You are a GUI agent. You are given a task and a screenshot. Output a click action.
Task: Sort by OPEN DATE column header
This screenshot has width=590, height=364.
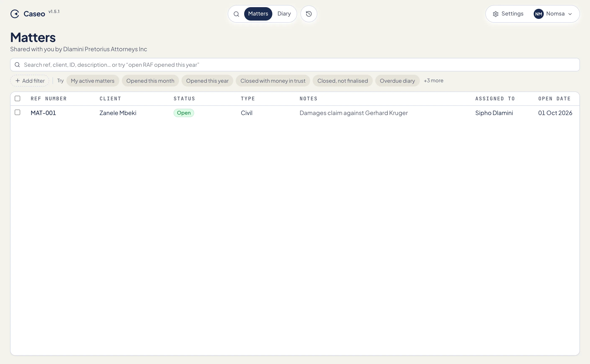[x=554, y=98]
